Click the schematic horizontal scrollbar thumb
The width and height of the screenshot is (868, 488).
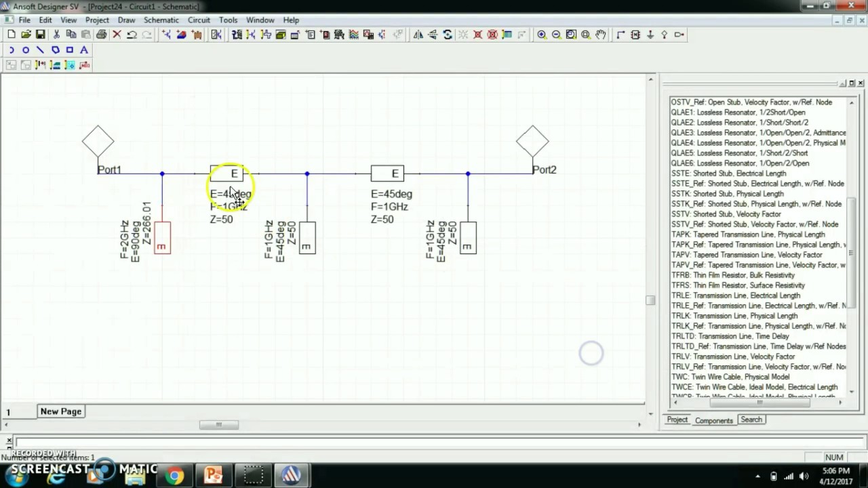click(x=218, y=425)
